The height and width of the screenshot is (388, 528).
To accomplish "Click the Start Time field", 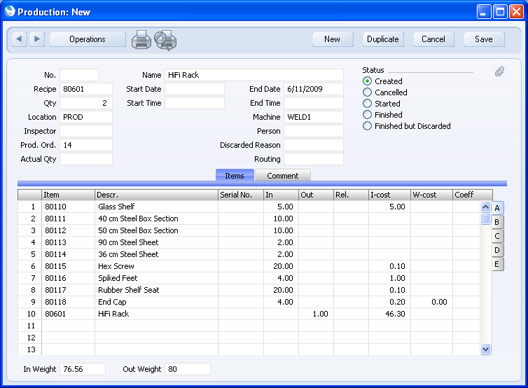I will pyautogui.click(x=195, y=103).
